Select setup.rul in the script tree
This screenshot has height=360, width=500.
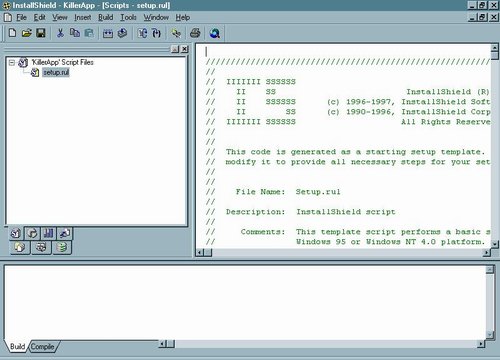[56, 72]
